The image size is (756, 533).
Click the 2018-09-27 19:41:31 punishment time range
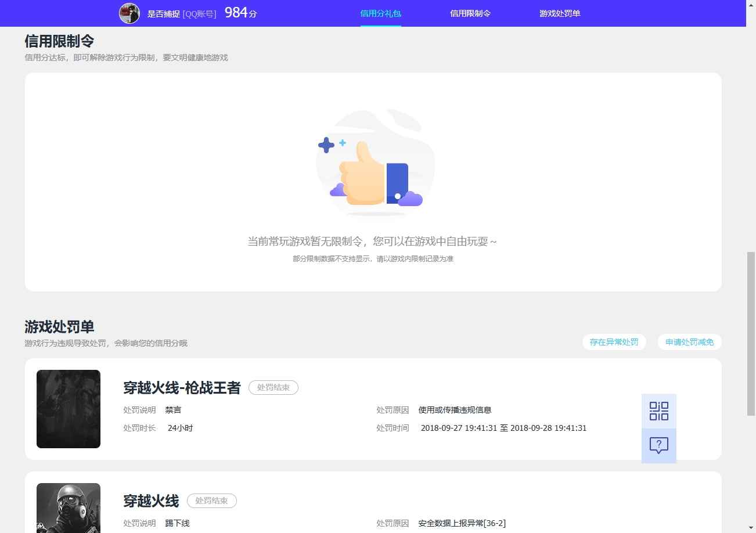pyautogui.click(x=503, y=428)
